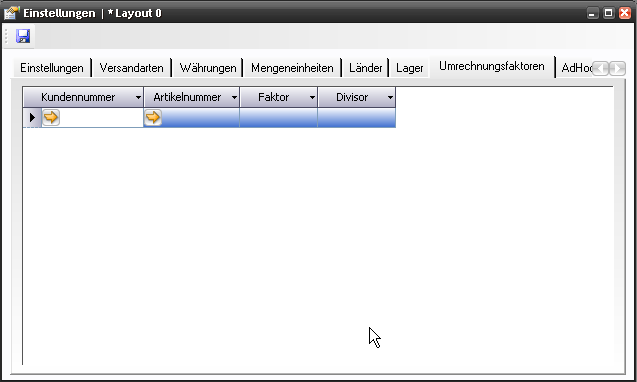The height and width of the screenshot is (382, 637).
Task: Select the Länder tab
Action: 365,68
